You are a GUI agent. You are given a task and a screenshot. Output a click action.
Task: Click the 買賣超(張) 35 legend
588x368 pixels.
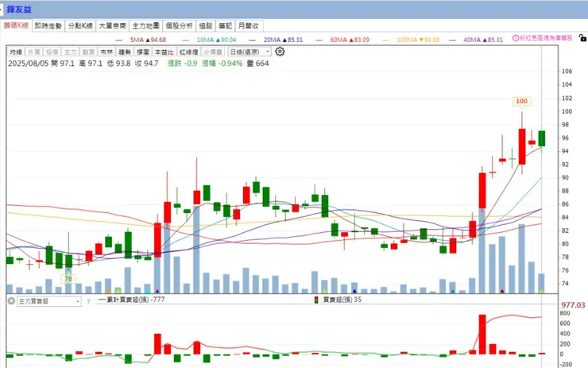[338, 300]
